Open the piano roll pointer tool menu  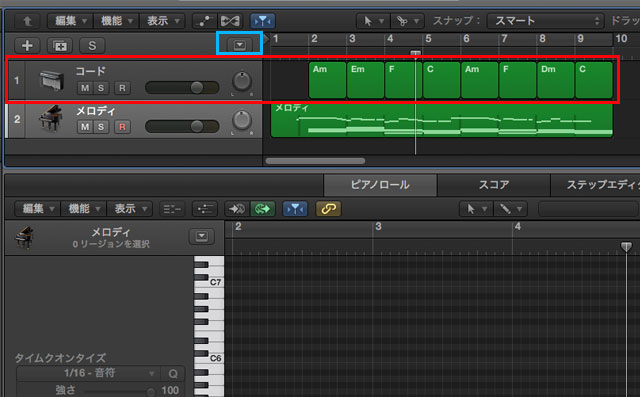point(476,209)
